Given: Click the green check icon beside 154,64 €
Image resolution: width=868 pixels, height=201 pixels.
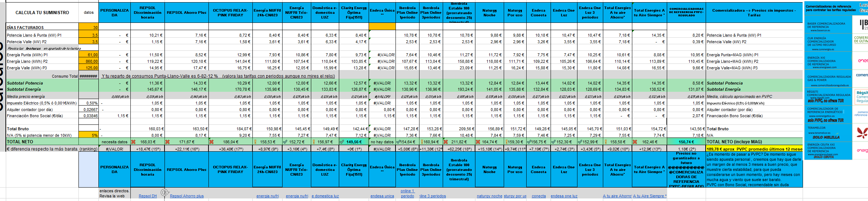Looking at the screenshot, I should pyautogui.click(x=398, y=142).
